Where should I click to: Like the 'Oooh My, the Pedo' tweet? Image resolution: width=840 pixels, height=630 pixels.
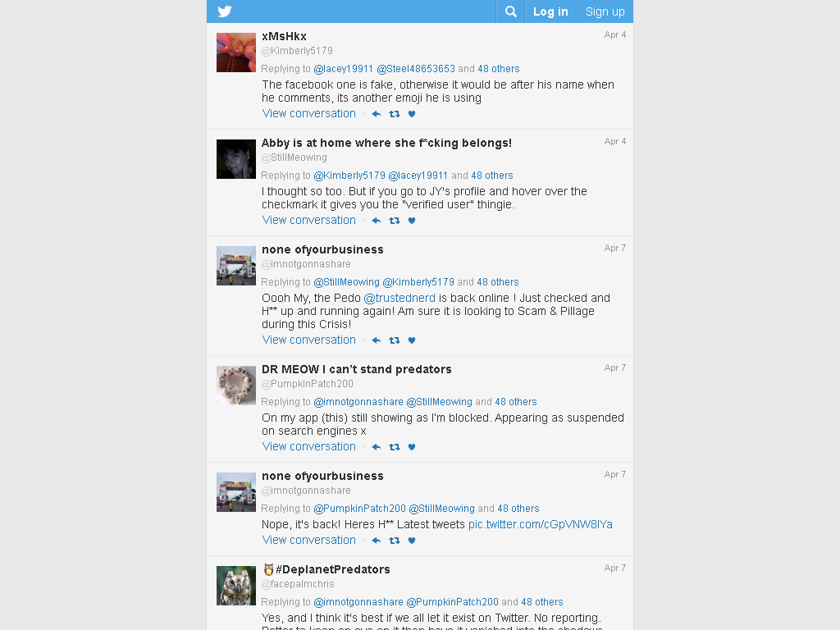pyautogui.click(x=412, y=340)
